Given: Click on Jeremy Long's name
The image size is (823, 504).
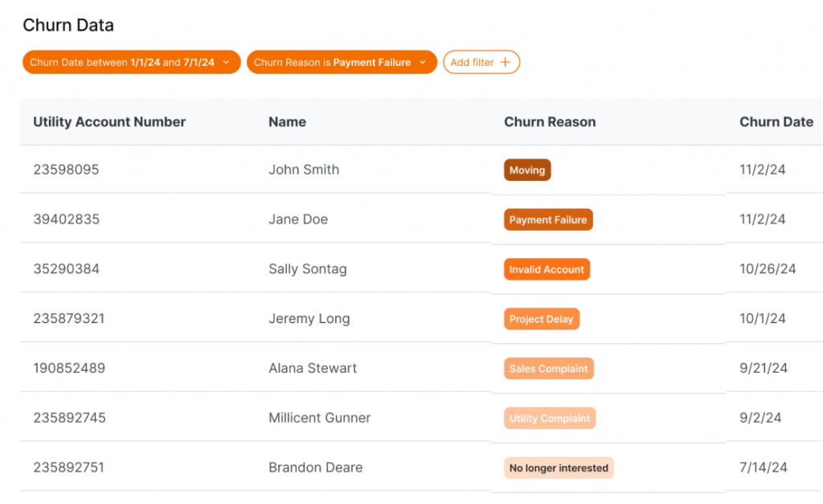Looking at the screenshot, I should [x=309, y=319].
